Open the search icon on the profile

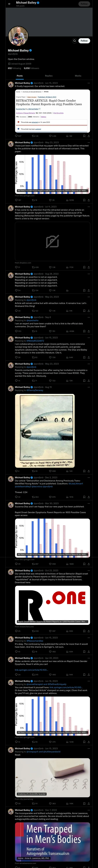click(x=74, y=41)
